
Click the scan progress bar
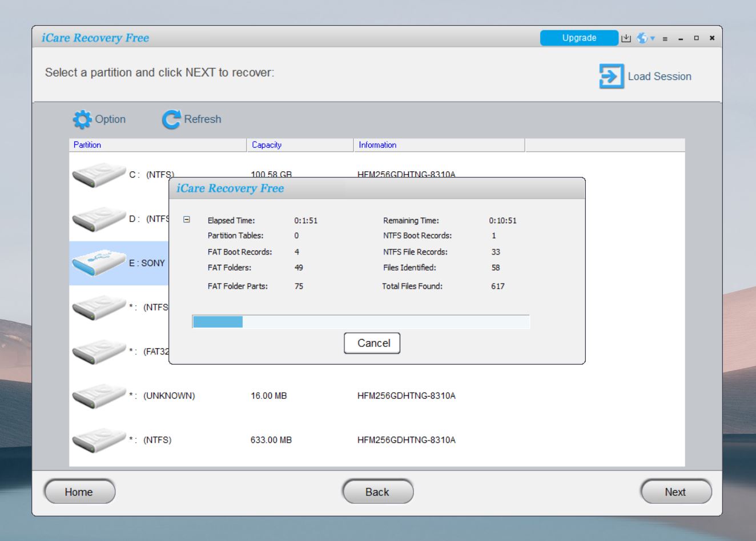pos(360,322)
